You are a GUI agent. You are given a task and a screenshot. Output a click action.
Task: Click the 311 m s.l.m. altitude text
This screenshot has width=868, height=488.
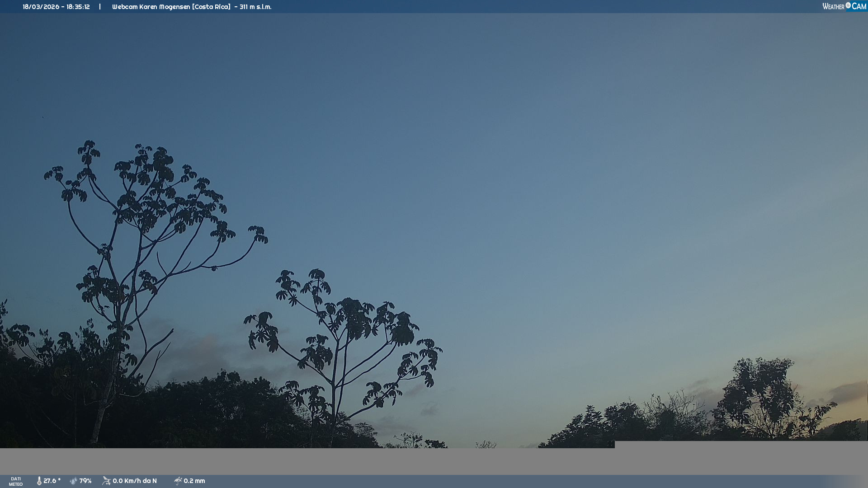click(x=255, y=7)
